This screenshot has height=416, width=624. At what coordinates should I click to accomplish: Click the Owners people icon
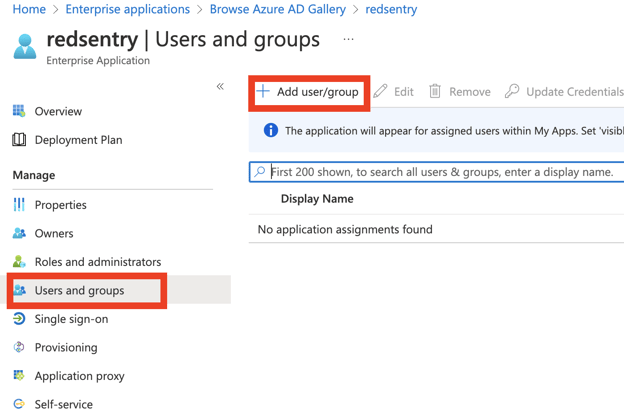pos(19,233)
